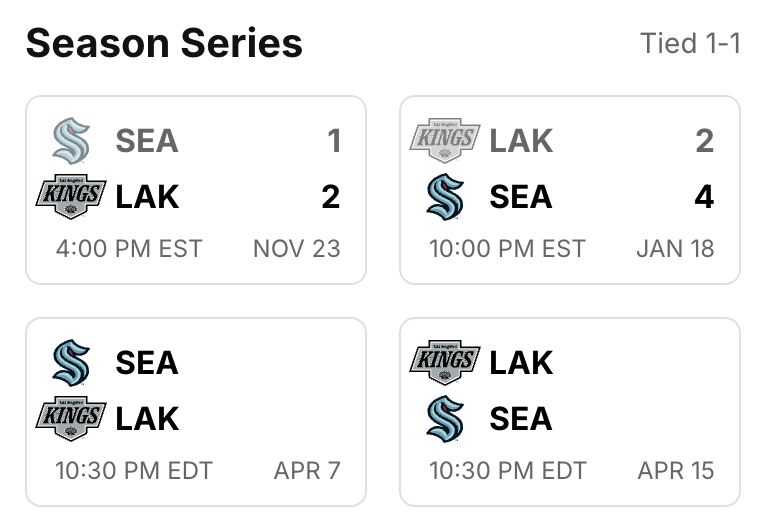The height and width of the screenshot is (528, 770).
Task: Click the Kraken logo in Apr 7 game
Action: (71, 362)
